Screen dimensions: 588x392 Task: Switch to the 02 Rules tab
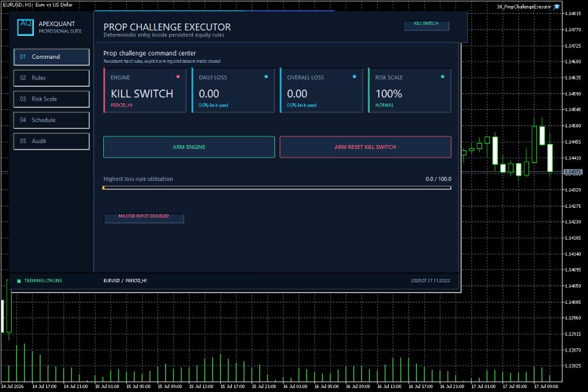click(52, 78)
